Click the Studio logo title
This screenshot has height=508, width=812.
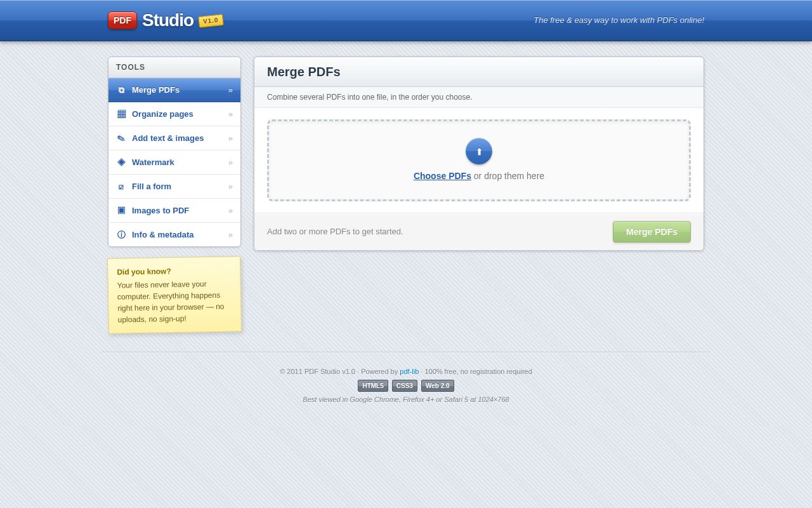[x=167, y=20]
